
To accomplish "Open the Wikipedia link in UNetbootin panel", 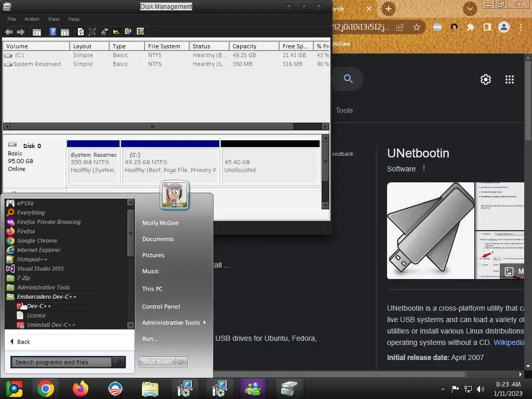I will 509,342.
